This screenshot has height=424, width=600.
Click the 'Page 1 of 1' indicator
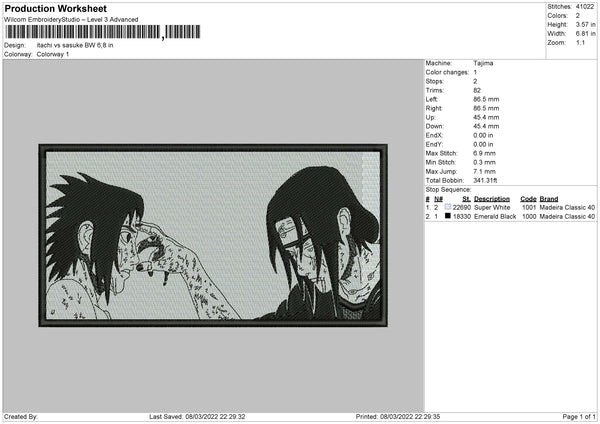click(x=579, y=416)
